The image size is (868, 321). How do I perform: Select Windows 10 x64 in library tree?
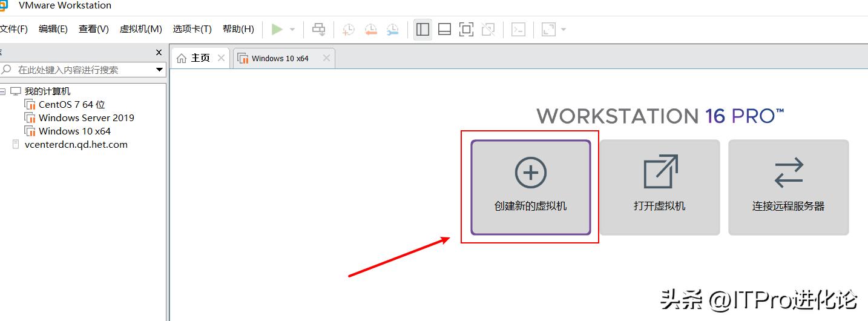(x=75, y=131)
